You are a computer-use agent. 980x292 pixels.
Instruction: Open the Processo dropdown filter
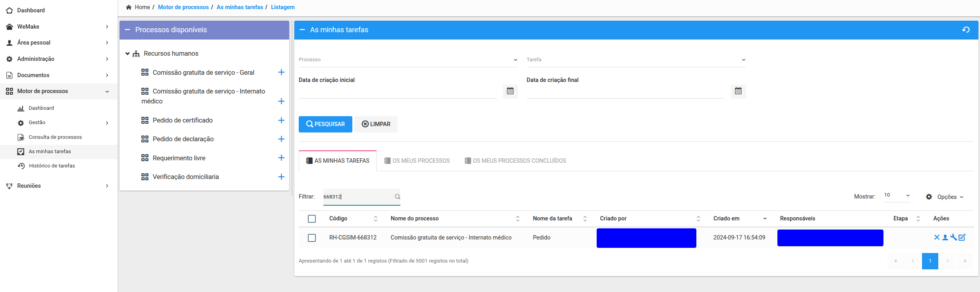click(x=408, y=60)
